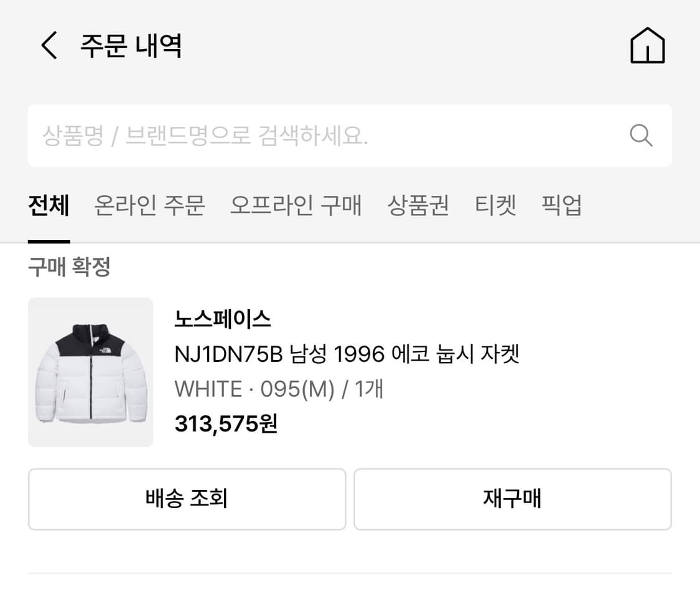This screenshot has width=700, height=592.
Task: Tap the 주문 내역 page title
Action: click(x=129, y=45)
